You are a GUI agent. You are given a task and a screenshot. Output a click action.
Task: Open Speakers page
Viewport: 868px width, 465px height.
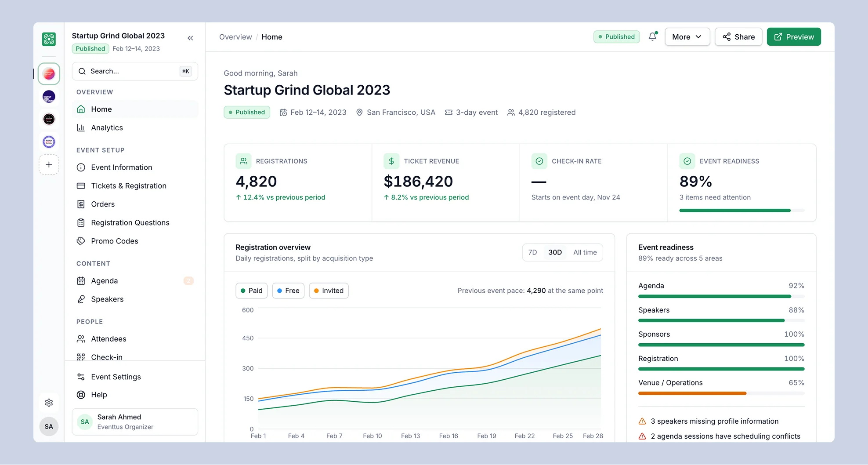tap(135, 299)
